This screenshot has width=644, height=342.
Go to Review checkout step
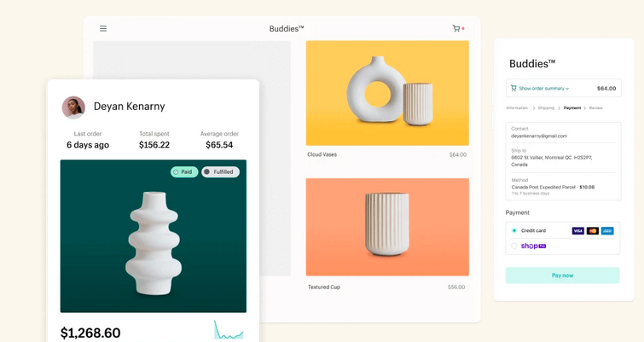[x=596, y=108]
